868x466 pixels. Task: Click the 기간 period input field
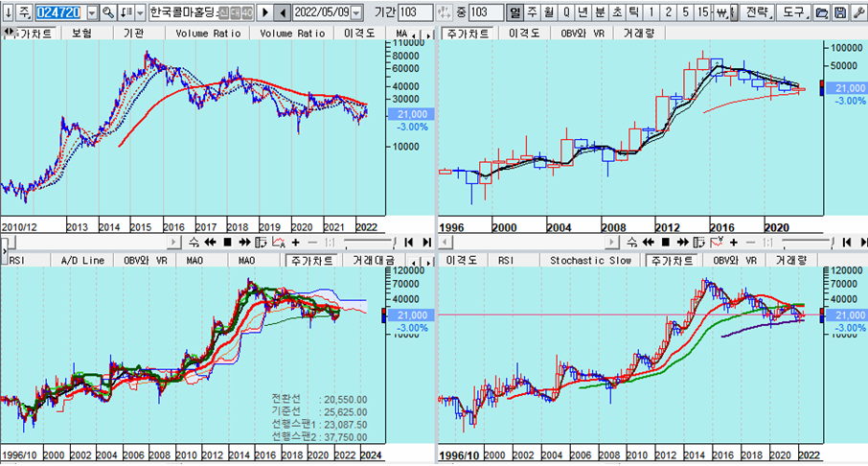pyautogui.click(x=414, y=12)
